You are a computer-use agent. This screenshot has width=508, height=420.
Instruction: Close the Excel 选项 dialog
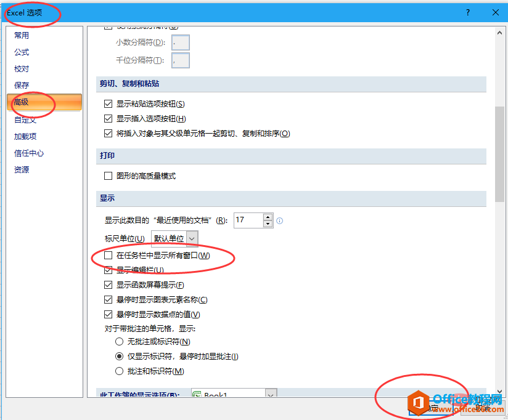coord(496,12)
